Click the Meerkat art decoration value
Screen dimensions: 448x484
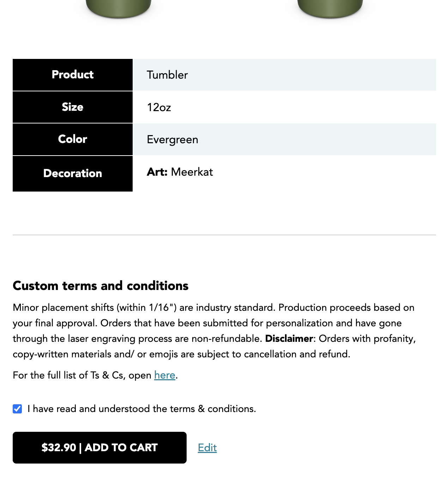point(192,172)
